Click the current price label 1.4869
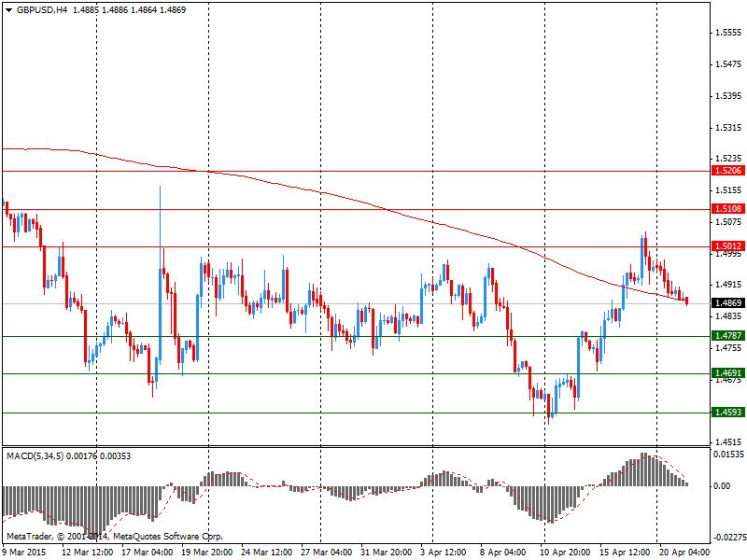The image size is (747, 560). point(728,302)
